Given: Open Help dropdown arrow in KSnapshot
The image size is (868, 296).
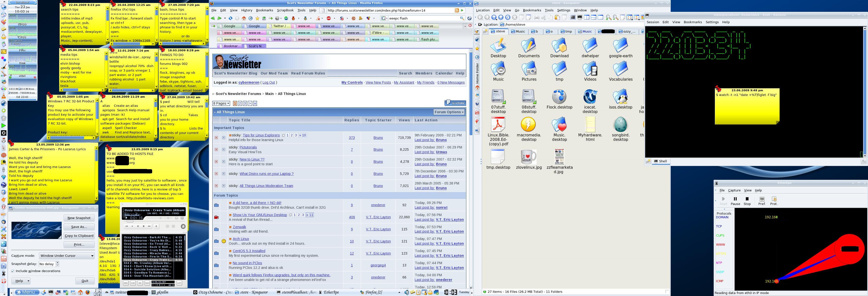Looking at the screenshot, I should point(29,281).
